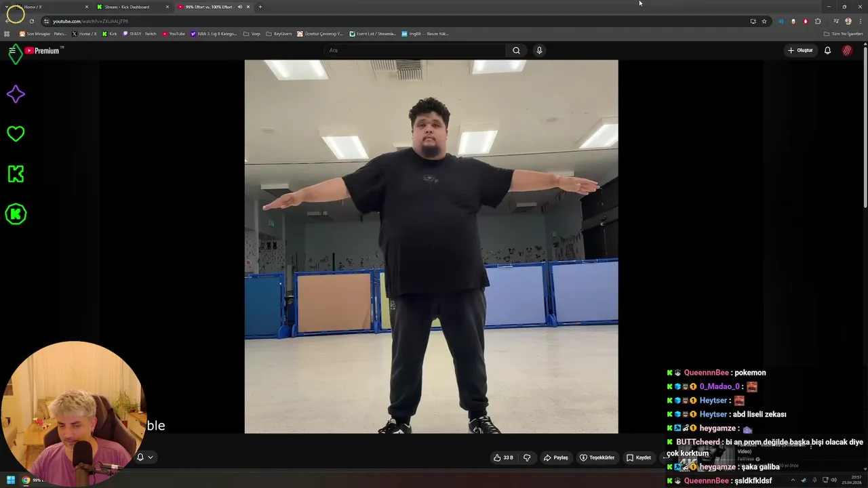Open the NBA 3. Lig 8 Katego... bookmark

214,33
